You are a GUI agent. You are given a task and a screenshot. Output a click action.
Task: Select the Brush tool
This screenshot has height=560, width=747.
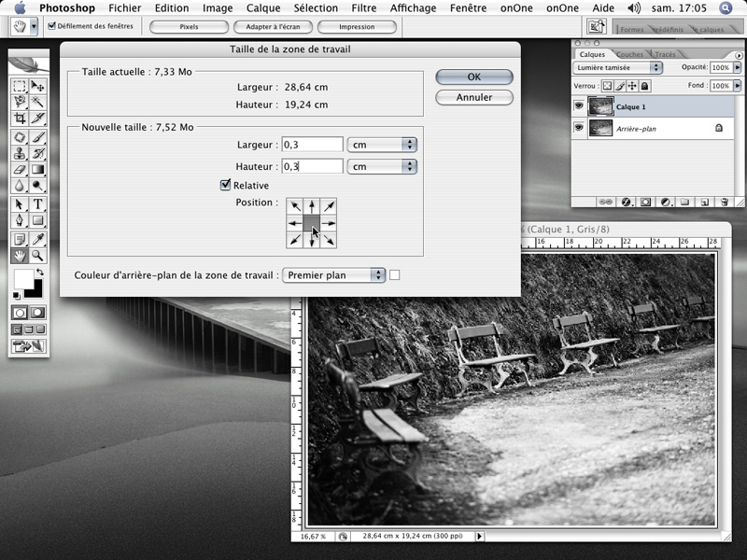pos(37,137)
